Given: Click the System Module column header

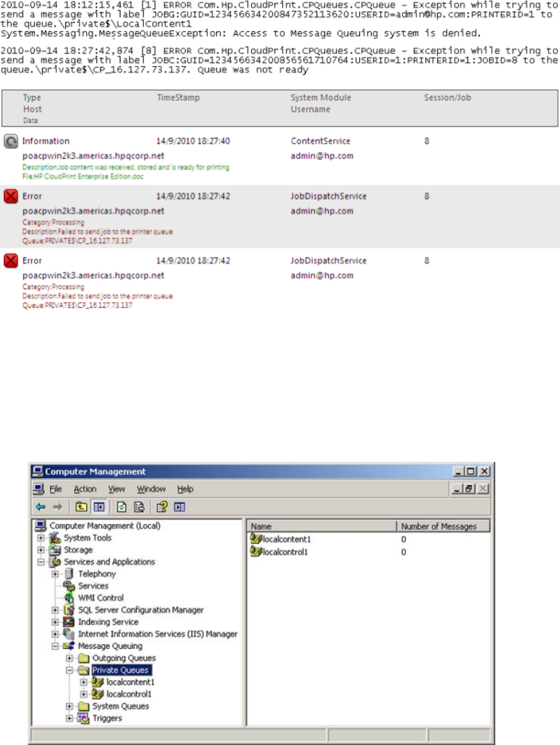Looking at the screenshot, I should (x=321, y=97).
